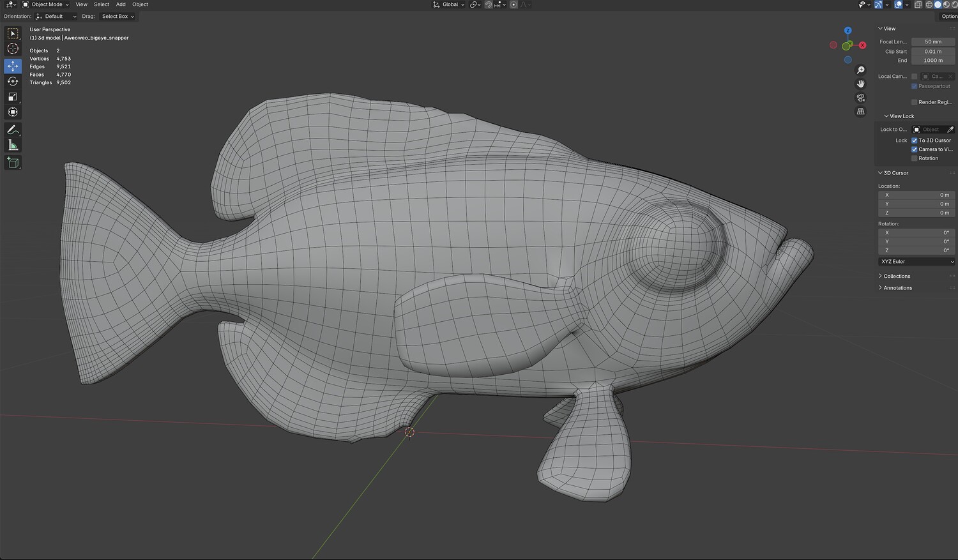
Task: Uncheck Lock Camera to View
Action: click(915, 149)
